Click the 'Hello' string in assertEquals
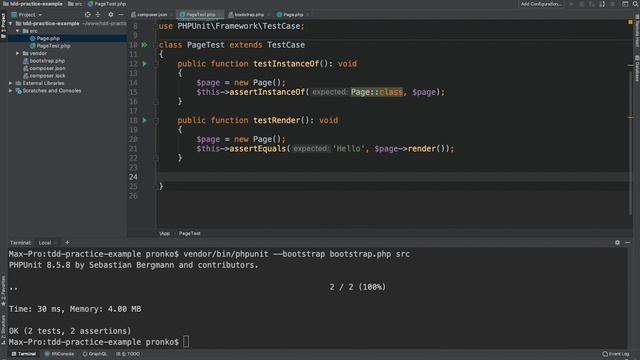 pyautogui.click(x=349, y=149)
